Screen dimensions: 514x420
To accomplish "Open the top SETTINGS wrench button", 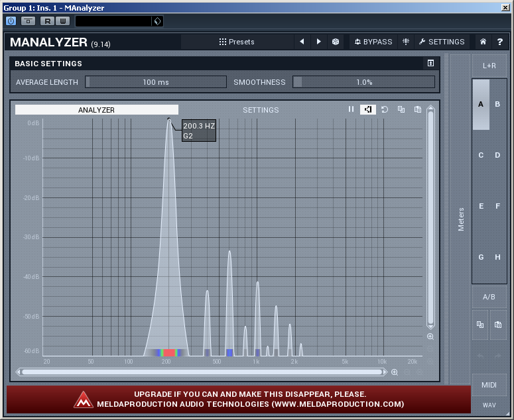I will tap(442, 42).
